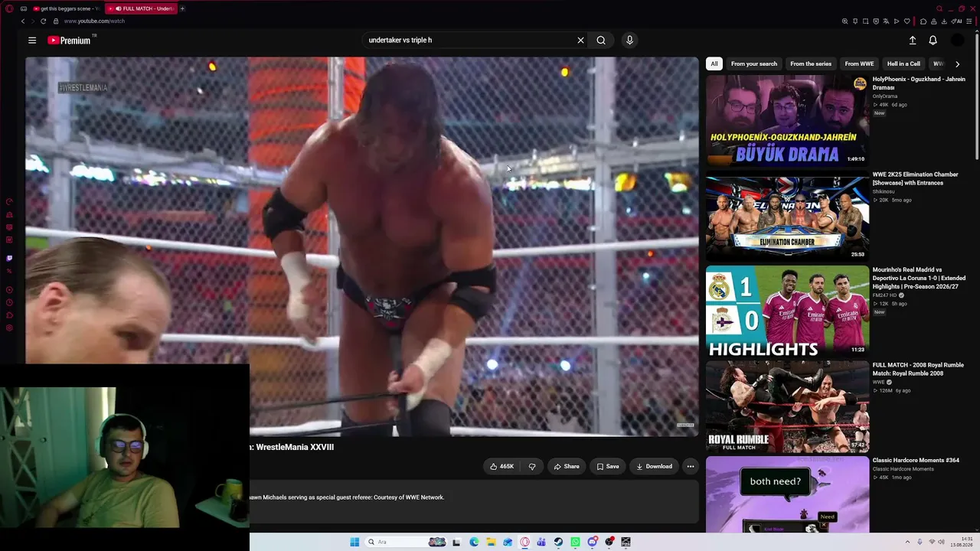
Task: Click the taskbar search box "Ara"
Action: coord(407,542)
